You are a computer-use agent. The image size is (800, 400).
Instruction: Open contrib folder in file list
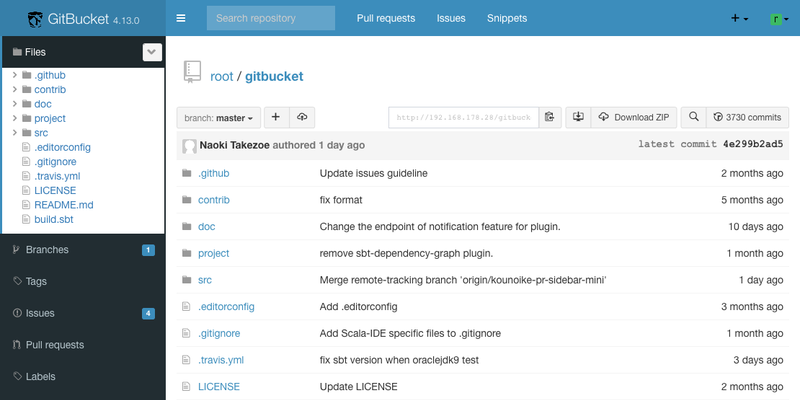coord(214,200)
